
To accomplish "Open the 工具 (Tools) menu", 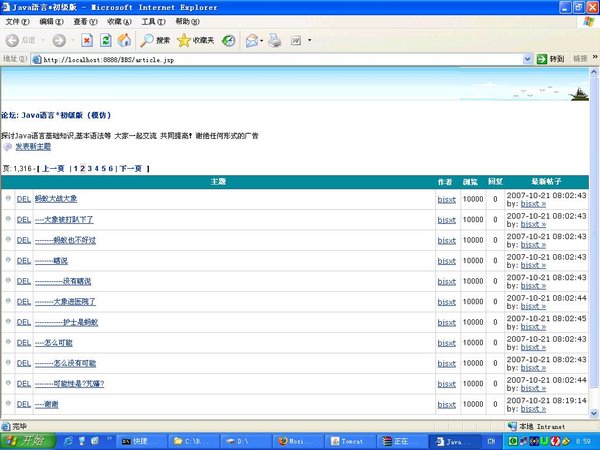I will tap(153, 21).
